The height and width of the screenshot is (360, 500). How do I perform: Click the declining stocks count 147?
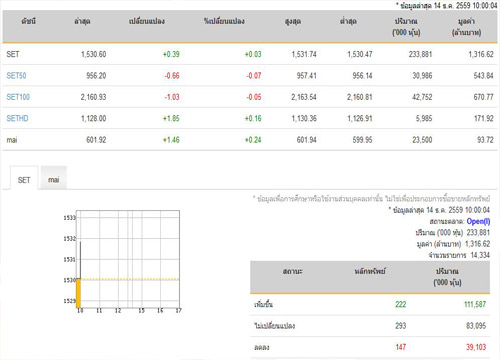401,347
